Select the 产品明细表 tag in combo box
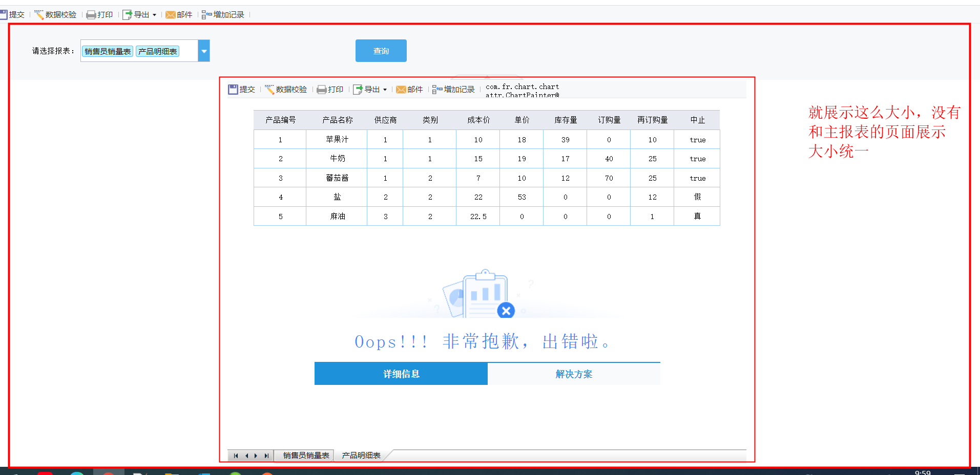The height and width of the screenshot is (475, 980). [158, 51]
